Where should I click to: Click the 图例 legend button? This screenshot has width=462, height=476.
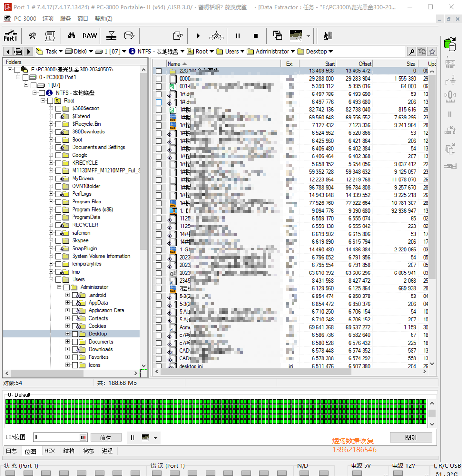pyautogui.click(x=411, y=438)
